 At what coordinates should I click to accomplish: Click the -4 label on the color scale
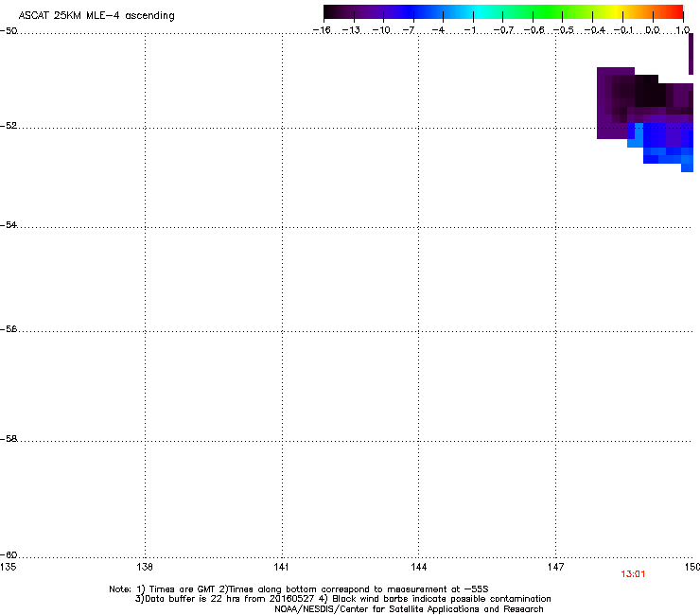tap(438, 30)
